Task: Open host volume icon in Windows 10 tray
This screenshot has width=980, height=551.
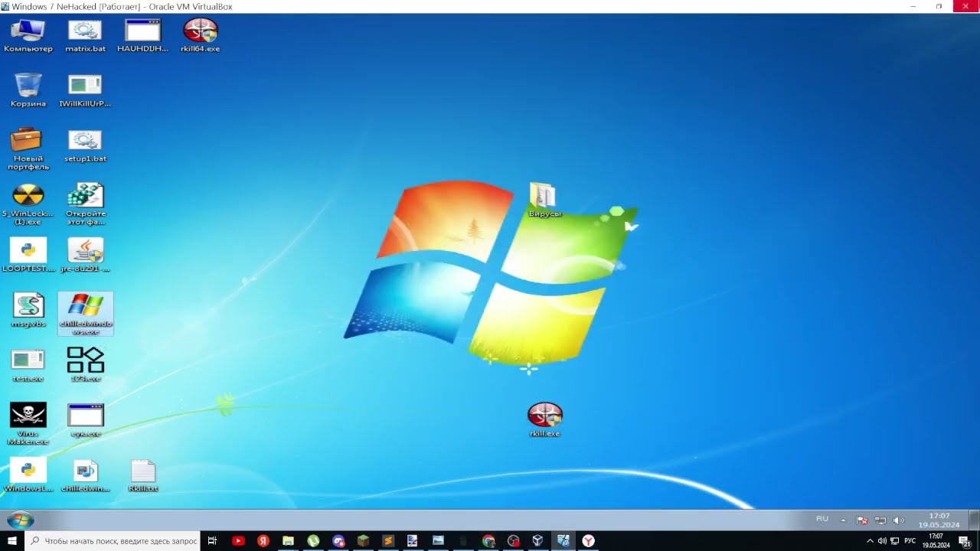Action: coord(882,541)
